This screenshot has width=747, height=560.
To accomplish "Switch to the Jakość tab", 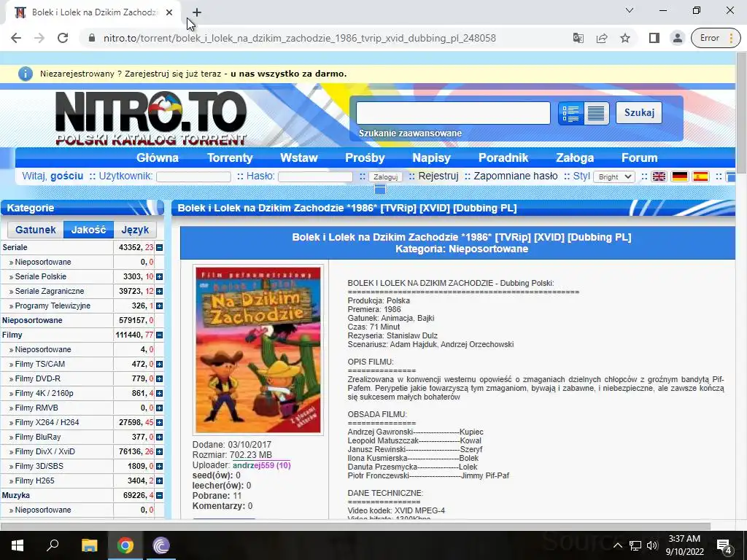I will point(88,230).
